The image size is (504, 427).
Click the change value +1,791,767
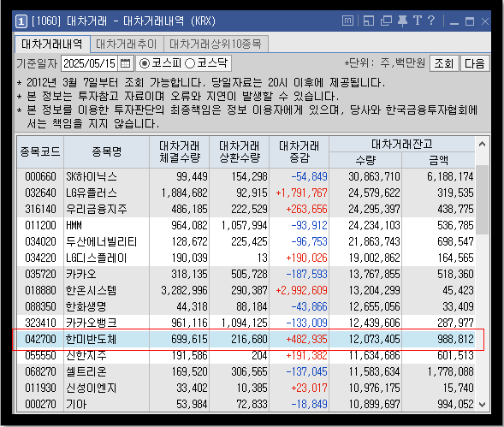pos(301,193)
